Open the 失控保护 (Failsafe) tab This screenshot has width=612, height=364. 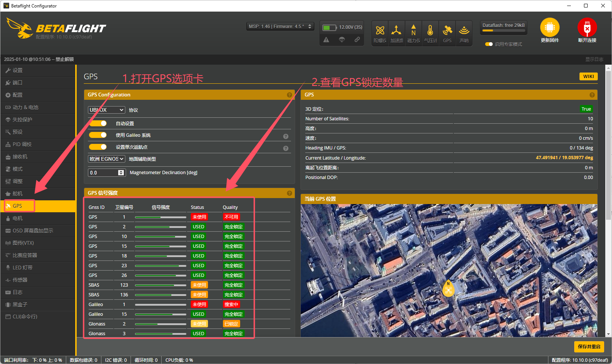pos(38,120)
